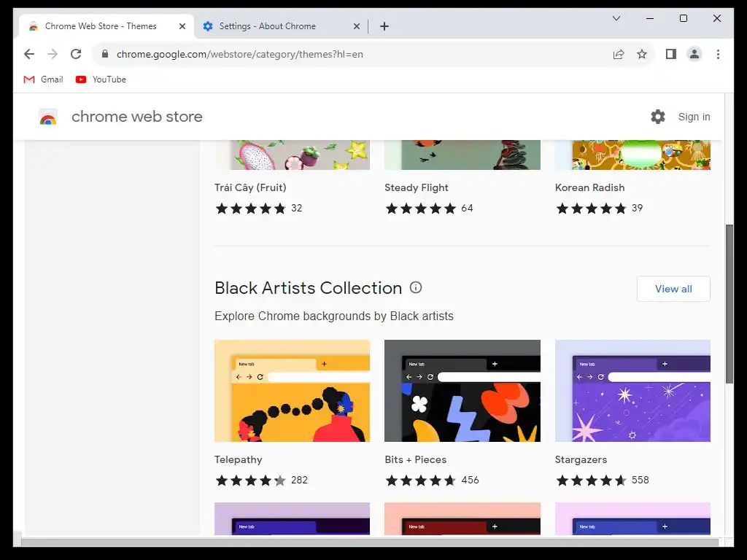Sign in to Chrome Web Store
Image resolution: width=747 pixels, height=560 pixels.
pos(694,117)
